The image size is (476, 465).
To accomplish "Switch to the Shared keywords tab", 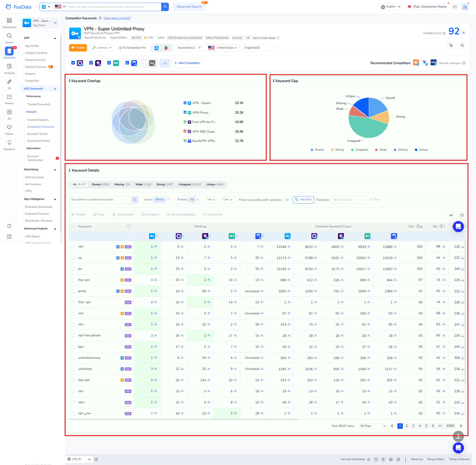I will click(100, 184).
